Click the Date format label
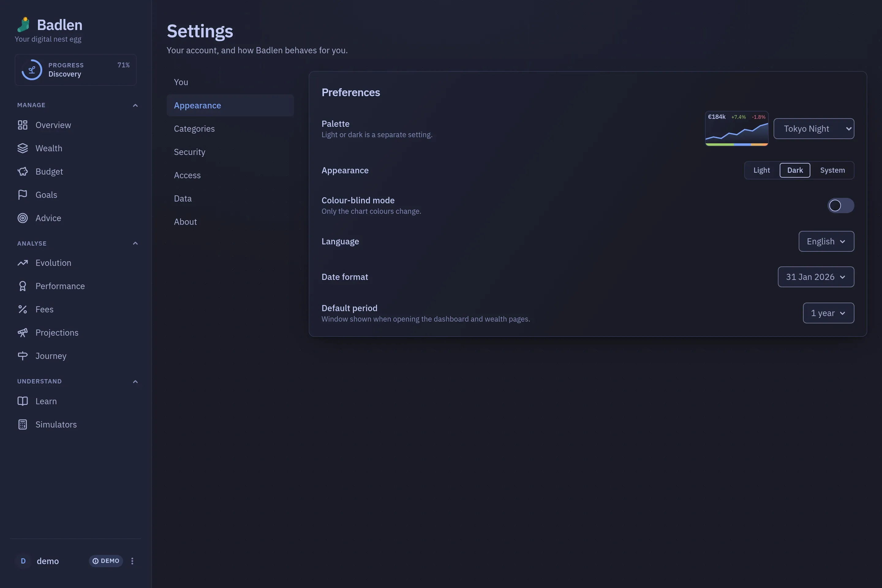 click(x=345, y=277)
